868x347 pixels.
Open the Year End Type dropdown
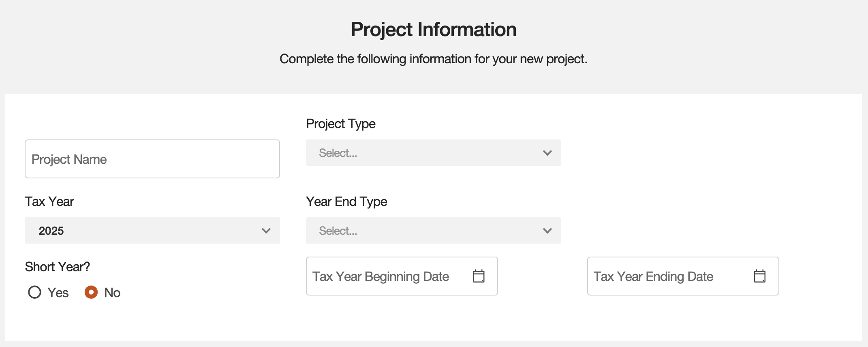coord(433,231)
